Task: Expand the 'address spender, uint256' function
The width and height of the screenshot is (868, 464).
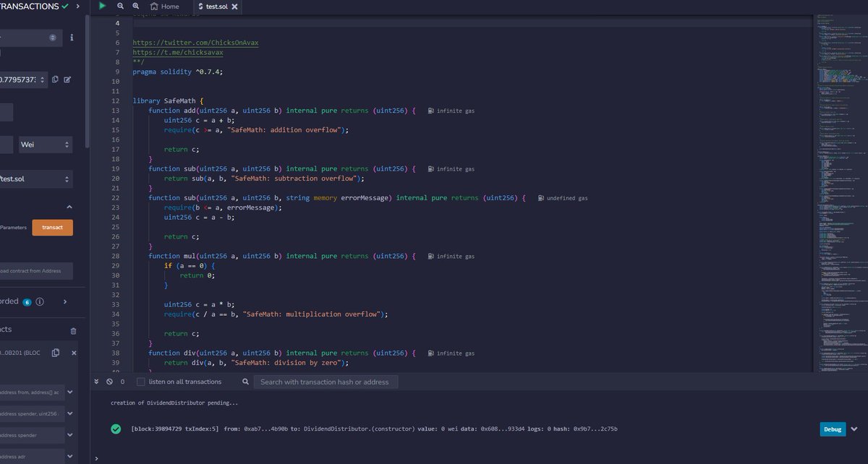Action: pos(70,414)
